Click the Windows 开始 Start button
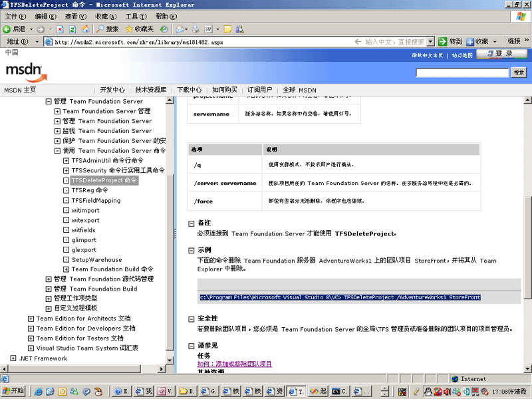 (13, 391)
